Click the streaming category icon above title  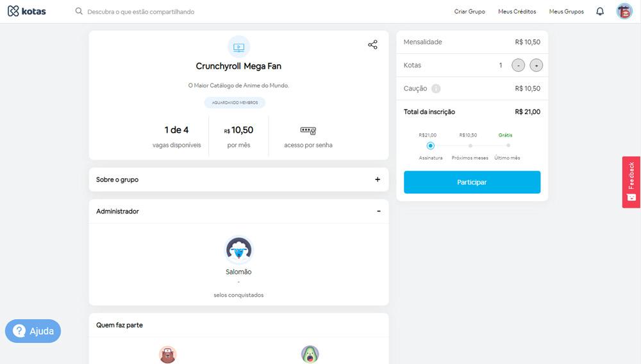coord(238,47)
